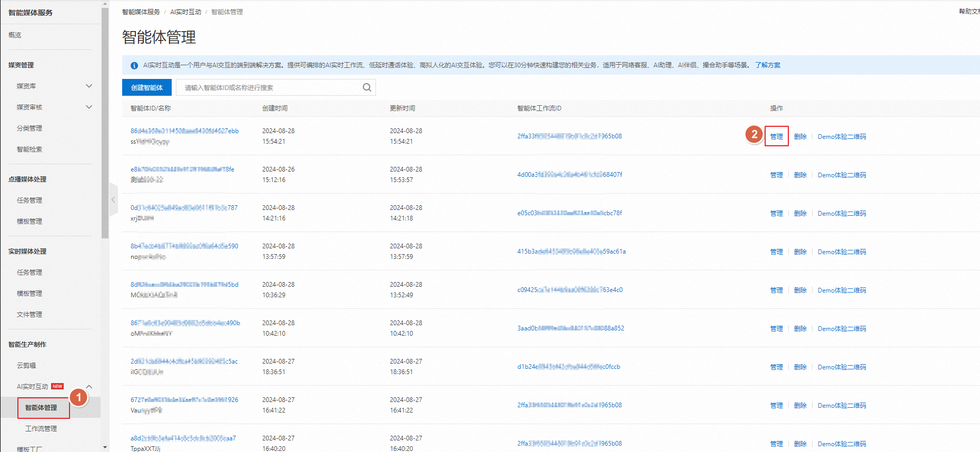Screen dimensions: 980x452
Task: Click 删除 for agent created 14:21:16
Action: point(800,213)
